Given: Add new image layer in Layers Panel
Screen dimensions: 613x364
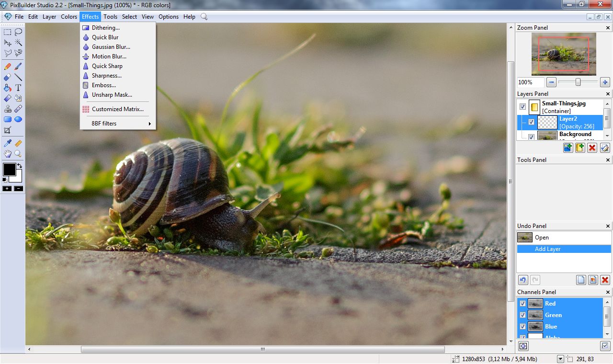Looking at the screenshot, I should (x=568, y=148).
